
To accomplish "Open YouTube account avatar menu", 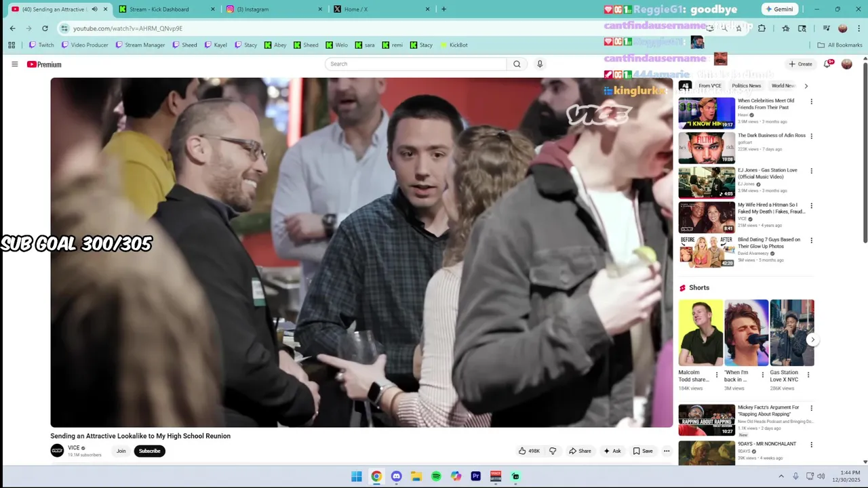I will (x=846, y=64).
